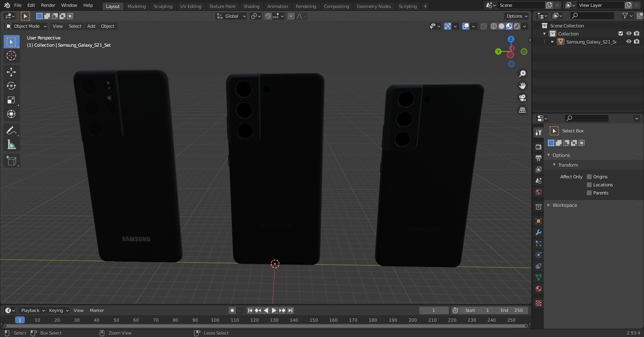
Task: Expand the Workspace panel
Action: point(549,205)
